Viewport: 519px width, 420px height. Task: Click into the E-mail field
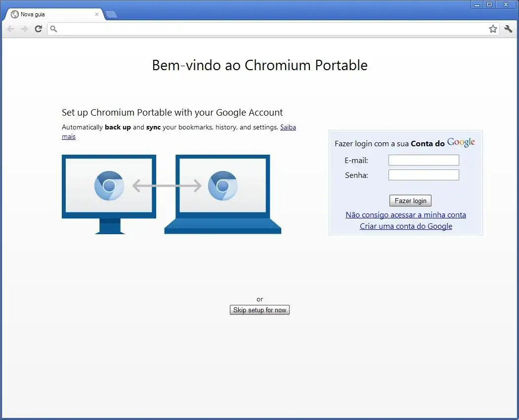pyautogui.click(x=424, y=160)
